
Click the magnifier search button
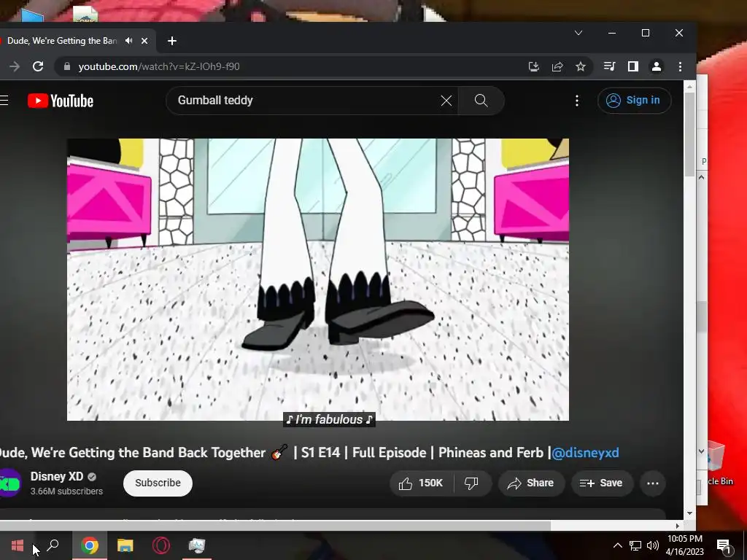click(x=481, y=101)
